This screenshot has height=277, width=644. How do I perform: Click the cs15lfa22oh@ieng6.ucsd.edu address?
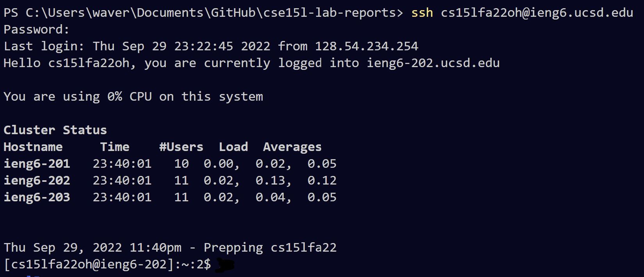537,13
